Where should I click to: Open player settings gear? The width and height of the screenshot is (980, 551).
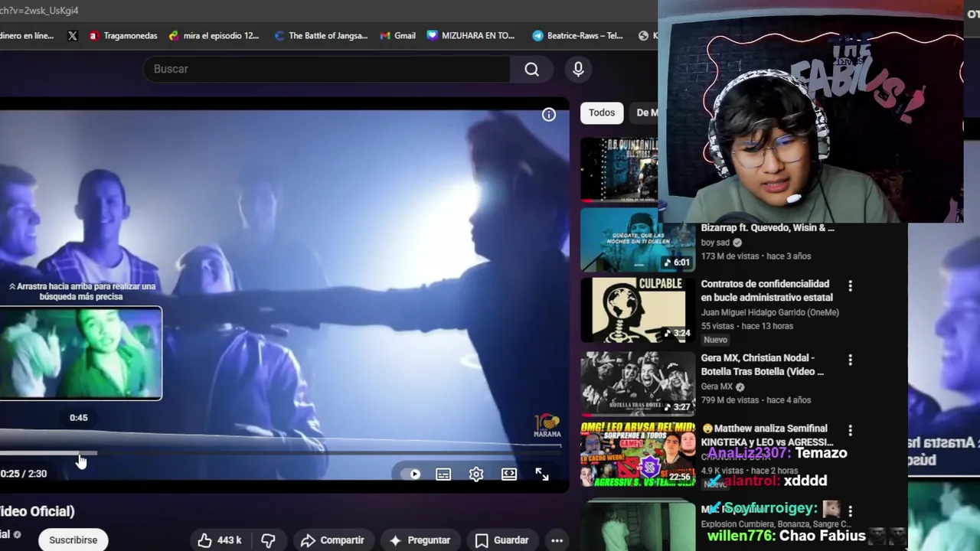tap(476, 474)
